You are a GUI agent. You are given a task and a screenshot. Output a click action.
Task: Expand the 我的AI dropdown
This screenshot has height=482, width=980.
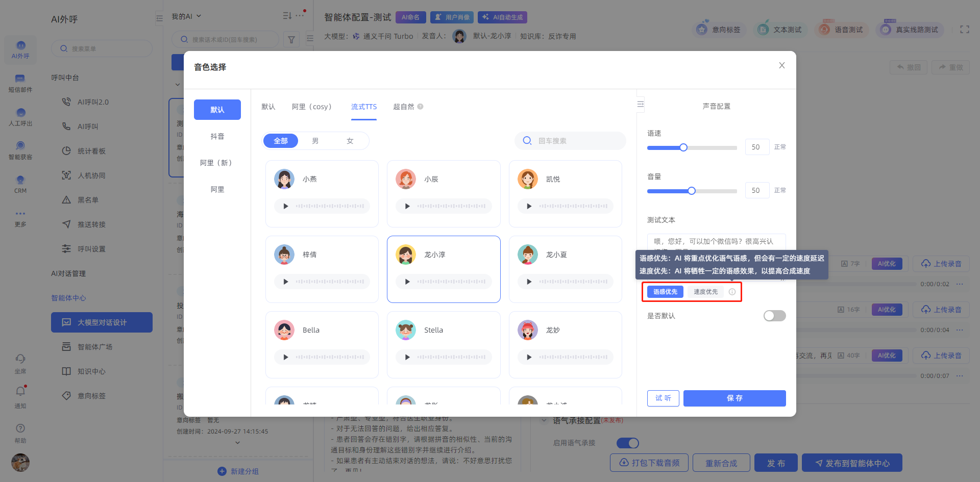coord(186,16)
